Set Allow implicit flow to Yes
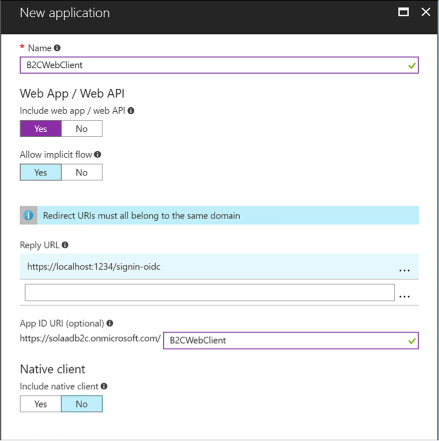 point(41,172)
